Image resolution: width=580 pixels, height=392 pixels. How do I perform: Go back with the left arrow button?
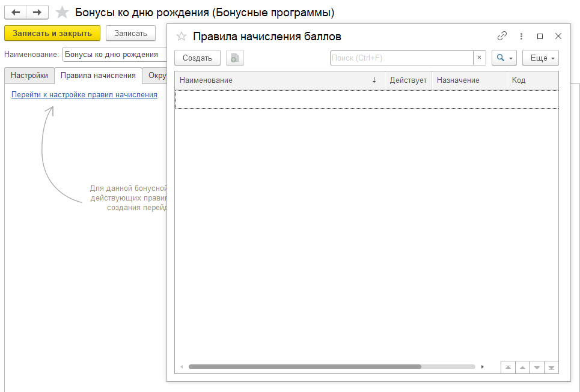tap(16, 12)
